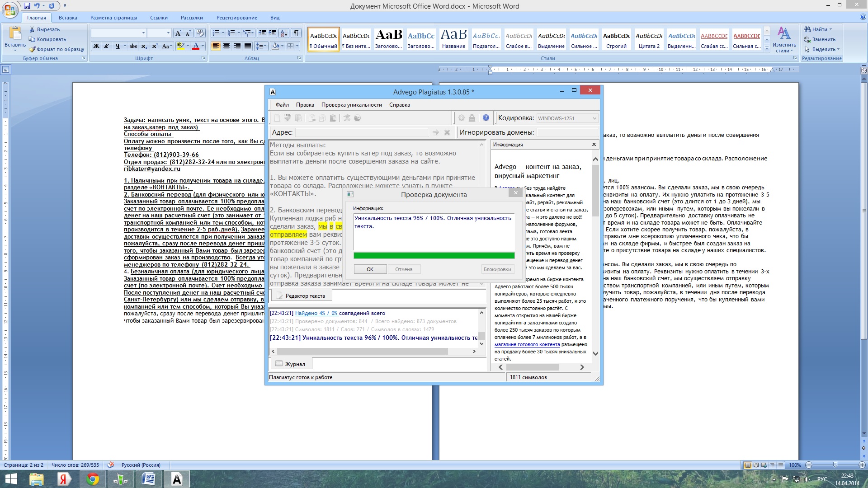Image resolution: width=868 pixels, height=488 pixels.
Task: Open the font name combo box
Action: pos(118,33)
